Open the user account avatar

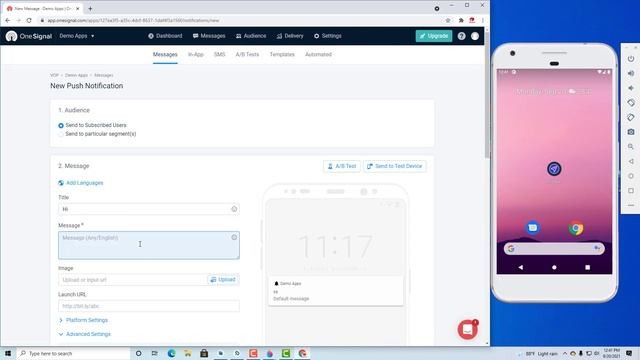pyautogui.click(x=475, y=36)
